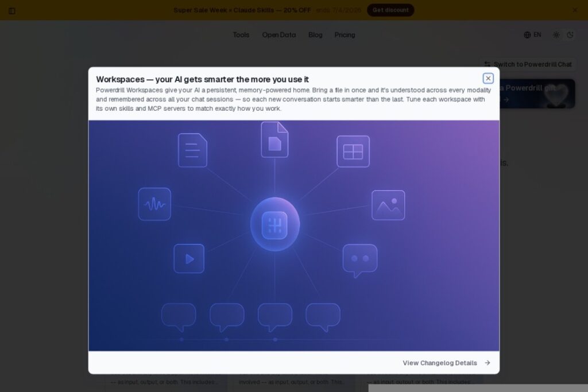Open the Tools menu
588x392 pixels.
(x=241, y=35)
